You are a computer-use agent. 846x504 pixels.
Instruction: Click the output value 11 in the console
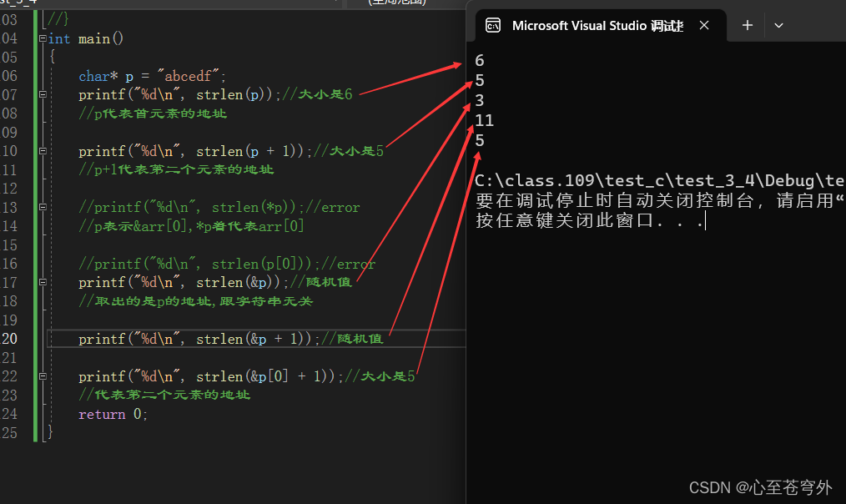pos(485,121)
